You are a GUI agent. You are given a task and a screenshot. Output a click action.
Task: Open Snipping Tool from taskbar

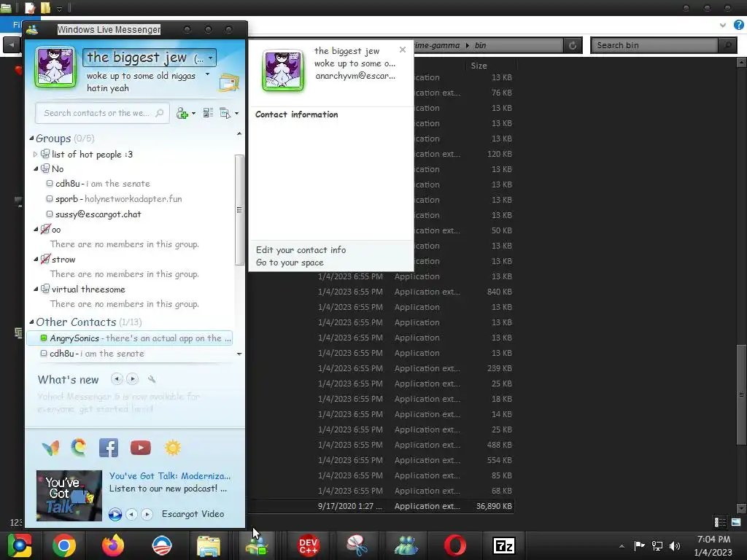click(x=357, y=545)
